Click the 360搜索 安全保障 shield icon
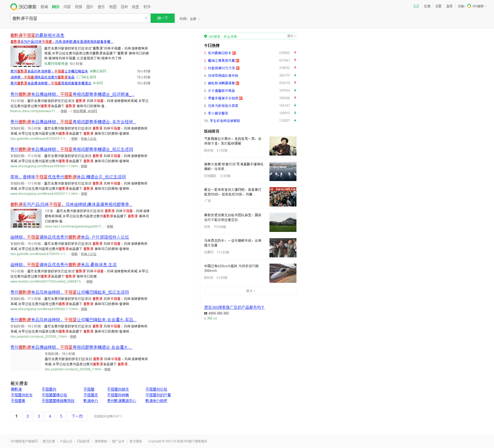This screenshot has height=448, width=494. coord(206,36)
